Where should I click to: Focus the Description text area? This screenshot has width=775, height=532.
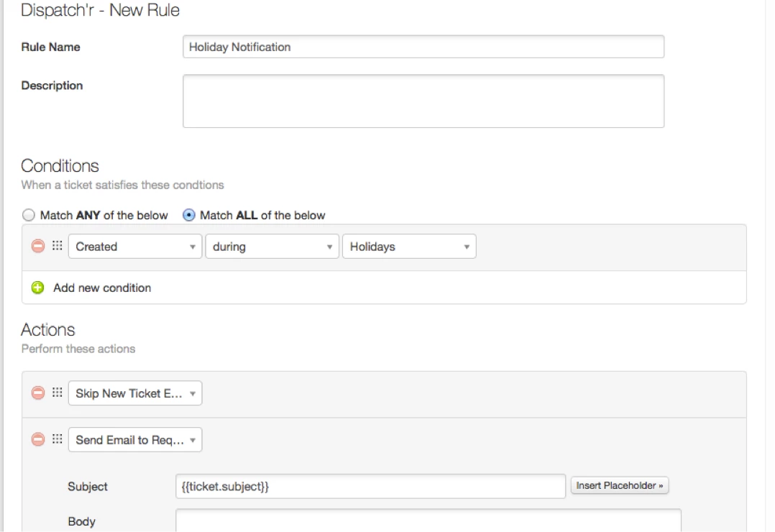point(423,101)
